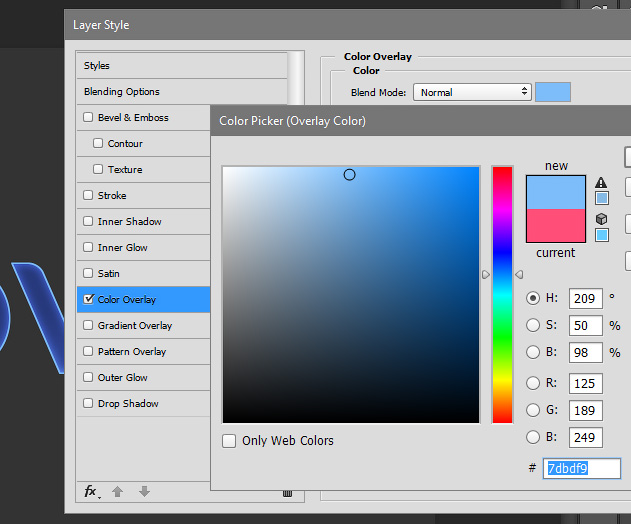
Task: Open the Blend Mode Normal dropdown
Action: [472, 92]
